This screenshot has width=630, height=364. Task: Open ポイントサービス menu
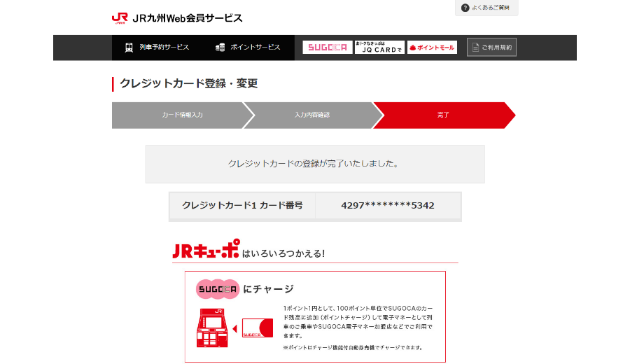tap(255, 47)
